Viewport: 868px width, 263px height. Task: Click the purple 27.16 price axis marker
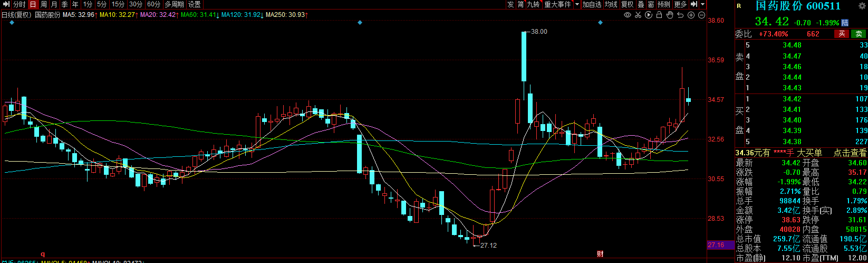pos(716,245)
